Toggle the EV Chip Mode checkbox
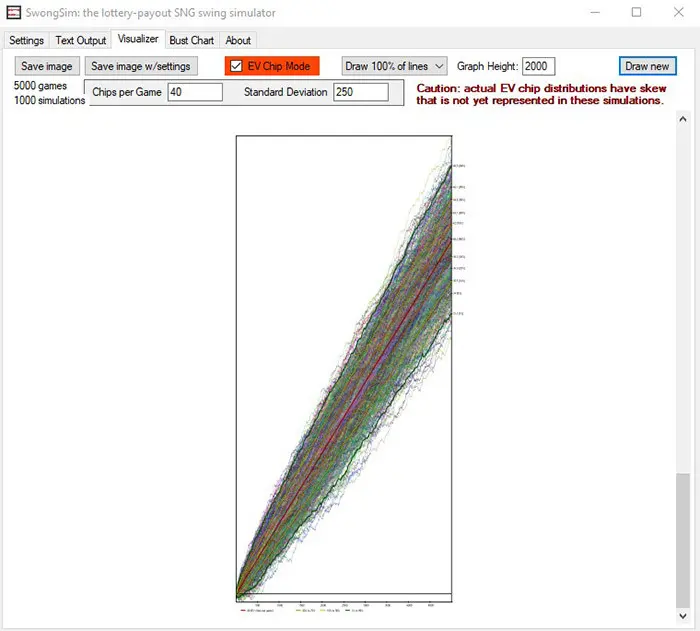This screenshot has width=700, height=631. click(x=236, y=66)
